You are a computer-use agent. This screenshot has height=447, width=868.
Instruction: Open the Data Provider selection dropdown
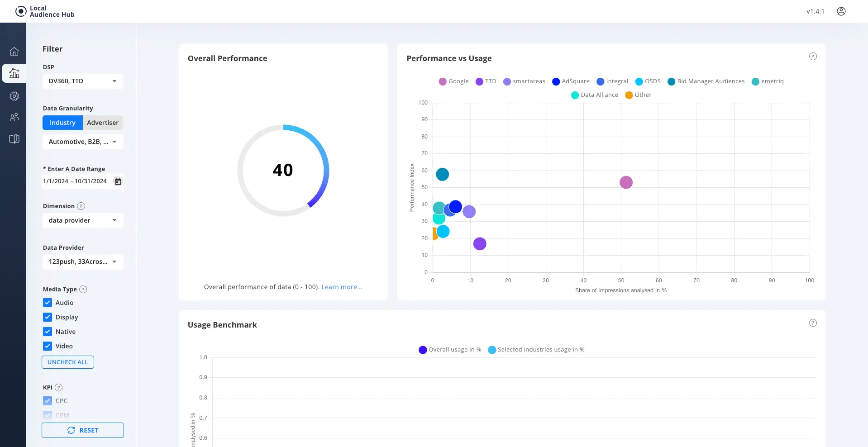[83, 262]
